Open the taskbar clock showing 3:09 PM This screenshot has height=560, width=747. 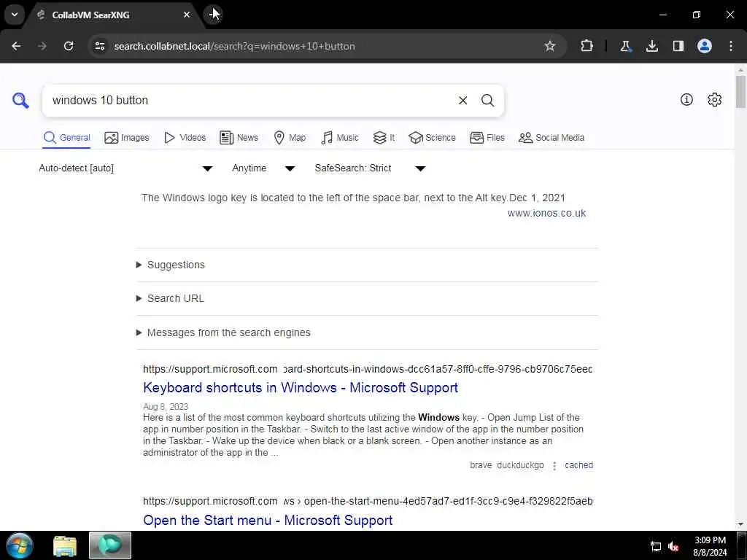coord(710,546)
